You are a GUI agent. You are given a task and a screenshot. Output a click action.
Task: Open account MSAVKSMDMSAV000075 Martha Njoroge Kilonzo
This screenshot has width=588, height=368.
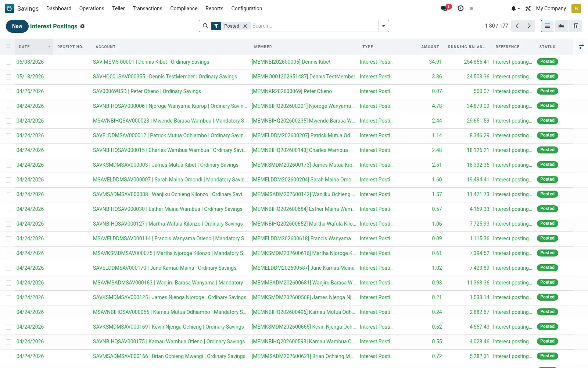[170, 253]
